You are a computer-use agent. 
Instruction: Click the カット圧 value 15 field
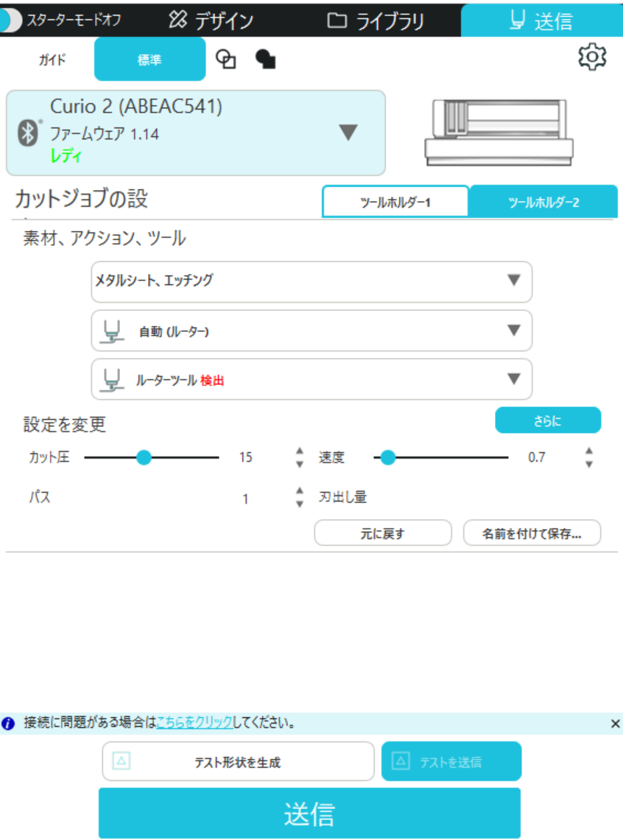click(245, 457)
